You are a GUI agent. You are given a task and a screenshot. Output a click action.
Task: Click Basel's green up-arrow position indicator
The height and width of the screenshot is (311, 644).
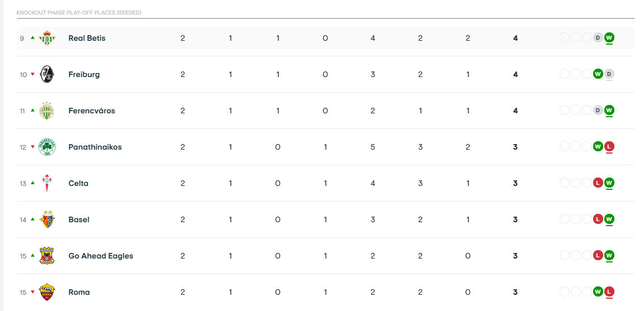click(32, 219)
